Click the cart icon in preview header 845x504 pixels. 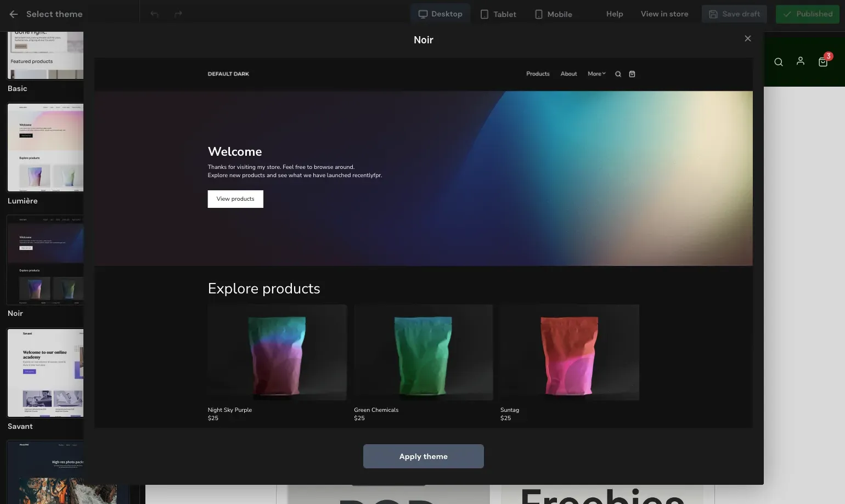pos(632,74)
